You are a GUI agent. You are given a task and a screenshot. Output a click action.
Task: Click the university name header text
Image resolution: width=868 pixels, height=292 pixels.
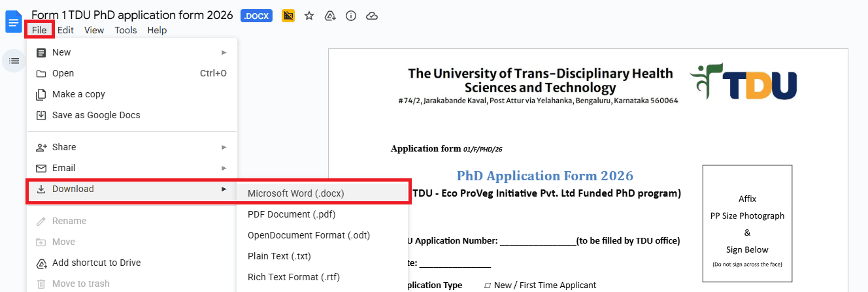[x=540, y=80]
